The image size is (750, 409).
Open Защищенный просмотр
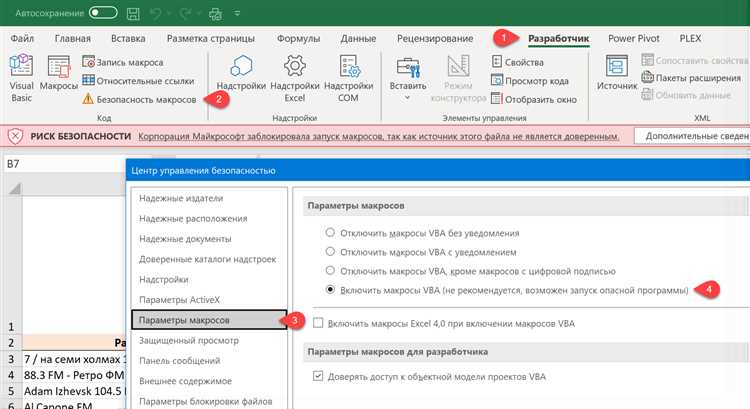point(189,341)
